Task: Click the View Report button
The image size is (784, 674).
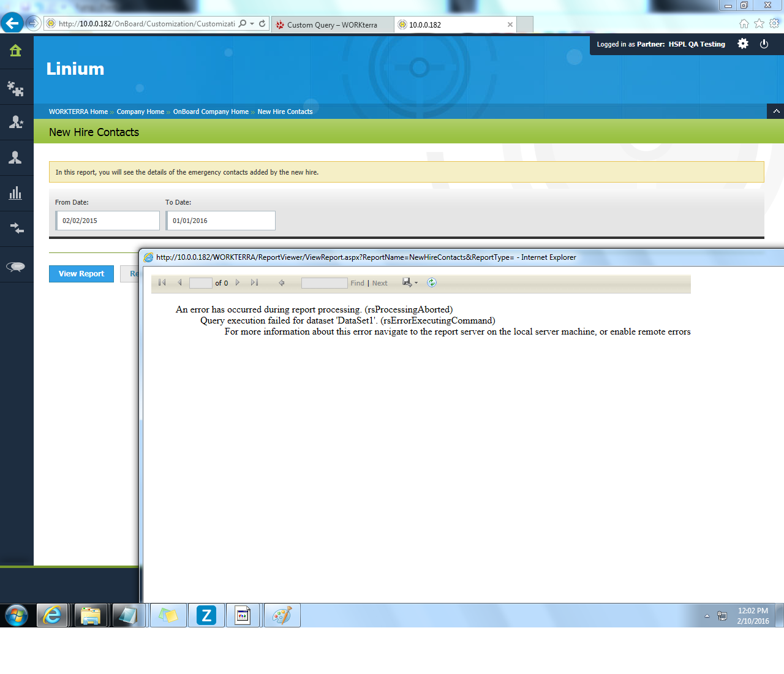Action: [81, 274]
